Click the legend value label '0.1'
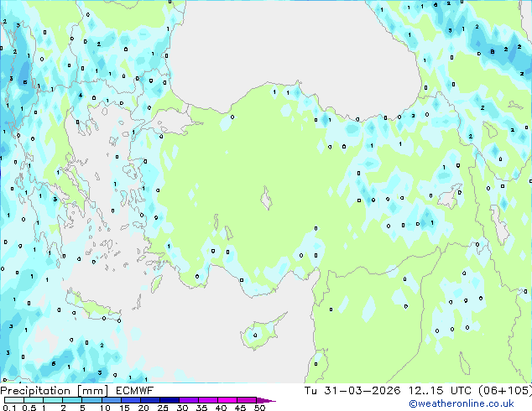 [9, 408]
